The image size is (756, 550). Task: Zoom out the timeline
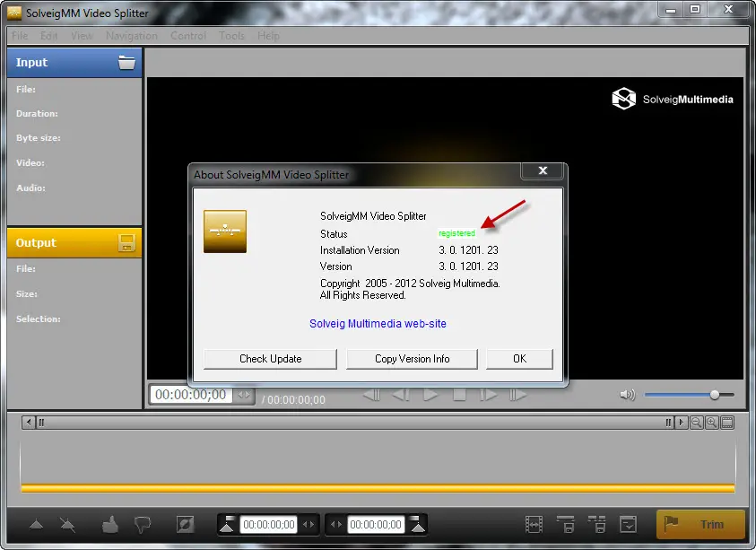(696, 423)
